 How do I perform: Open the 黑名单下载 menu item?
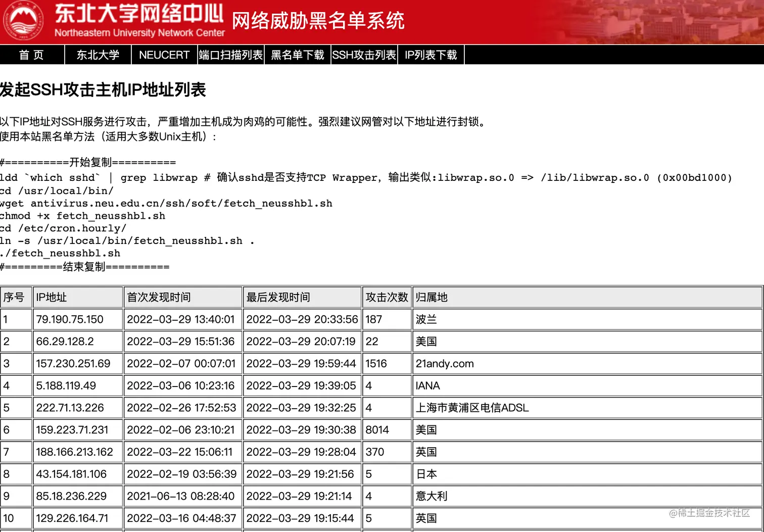pos(298,55)
